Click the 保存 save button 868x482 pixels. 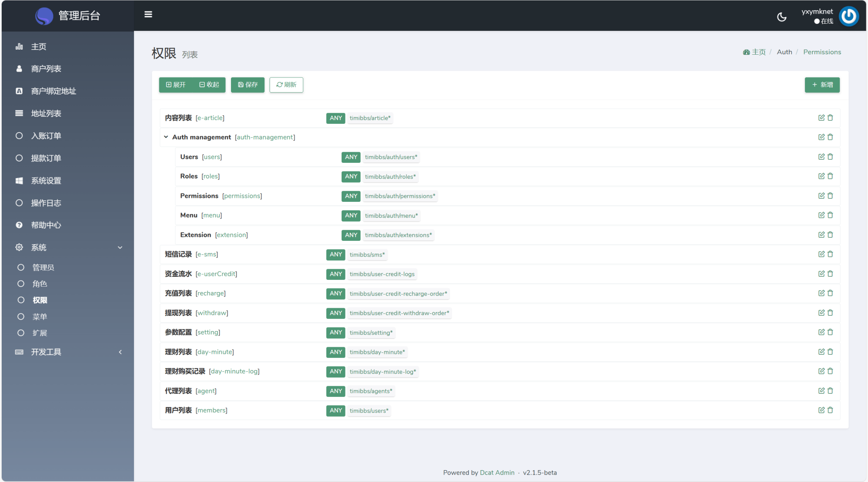pyautogui.click(x=248, y=85)
